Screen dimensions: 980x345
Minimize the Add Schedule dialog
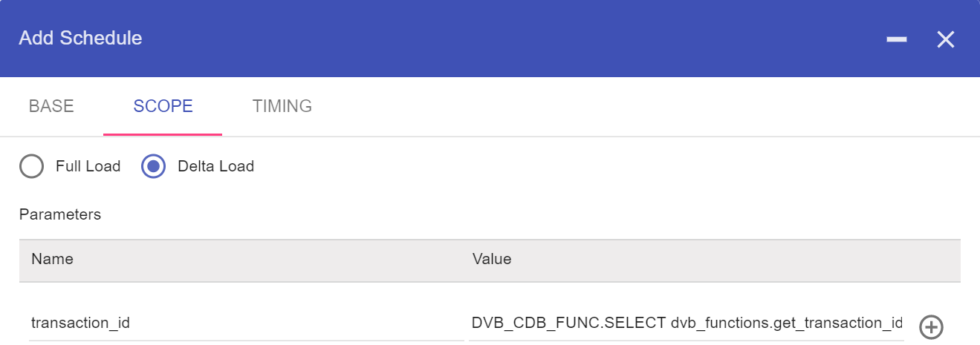(x=897, y=39)
